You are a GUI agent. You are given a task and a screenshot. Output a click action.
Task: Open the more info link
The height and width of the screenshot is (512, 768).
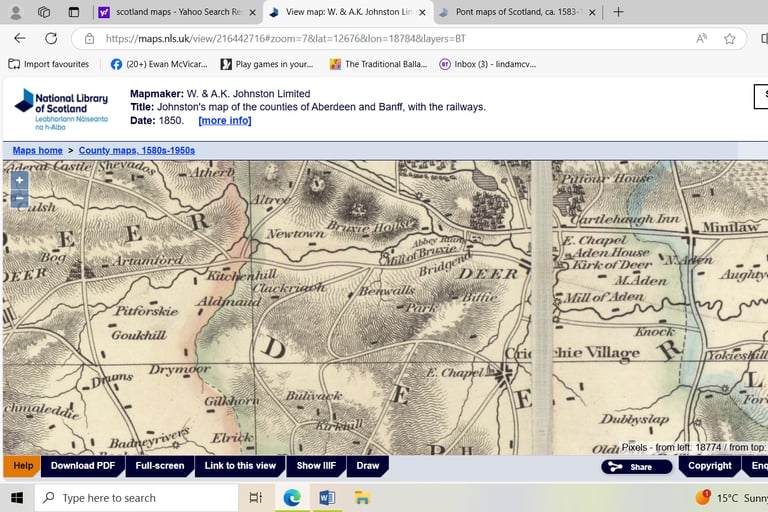(225, 121)
